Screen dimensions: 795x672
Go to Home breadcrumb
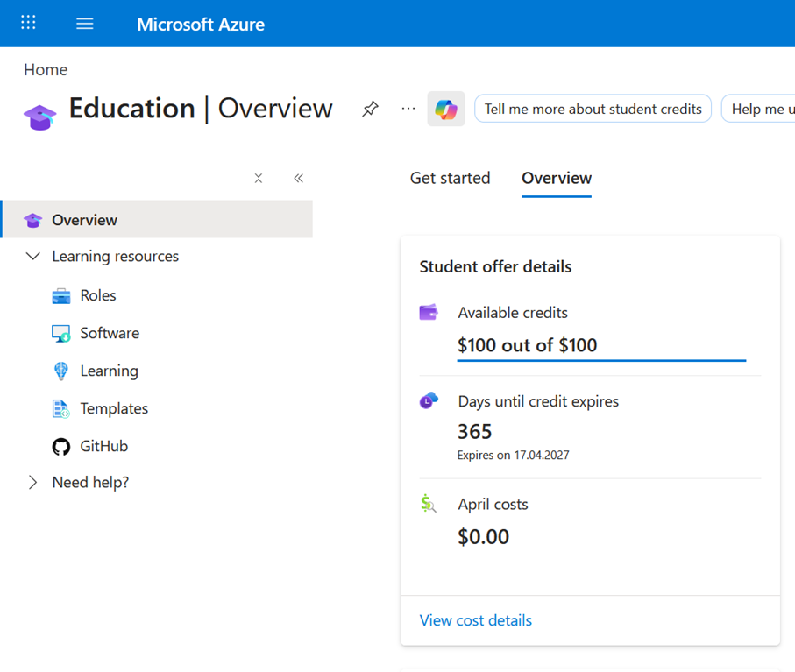[x=46, y=70]
